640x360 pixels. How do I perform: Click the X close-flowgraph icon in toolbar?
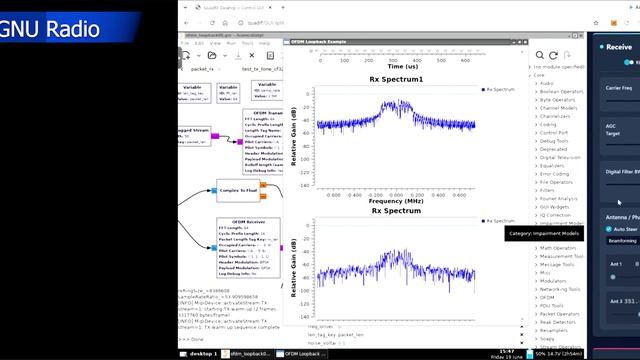point(252,55)
